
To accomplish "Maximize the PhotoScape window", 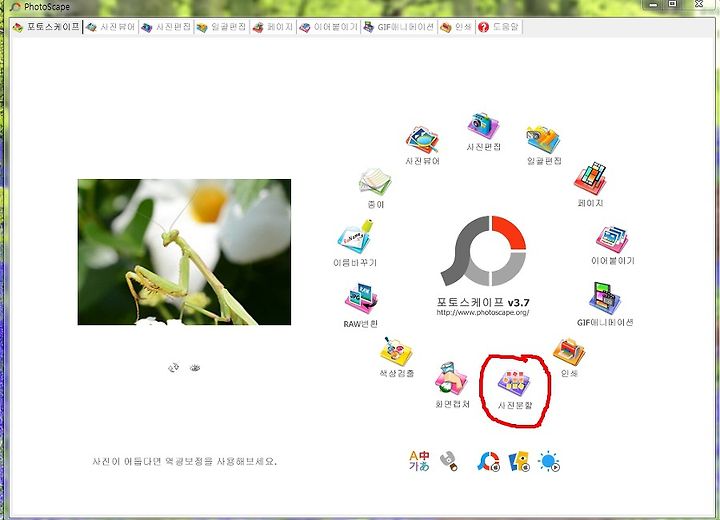I will [x=672, y=4].
